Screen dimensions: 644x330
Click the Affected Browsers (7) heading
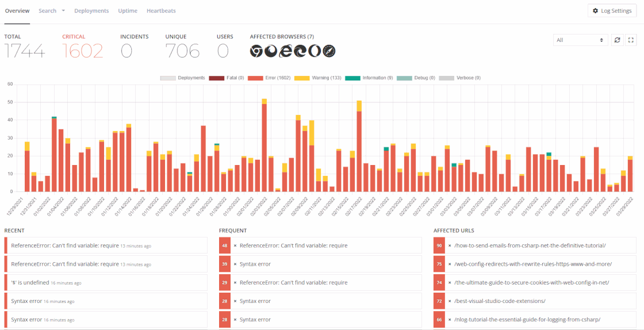(282, 37)
